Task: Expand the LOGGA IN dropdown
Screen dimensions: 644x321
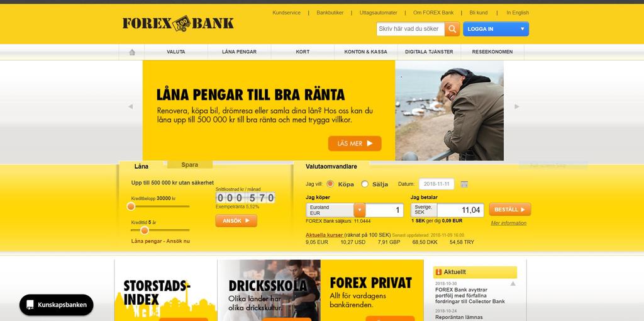Action: click(x=496, y=29)
